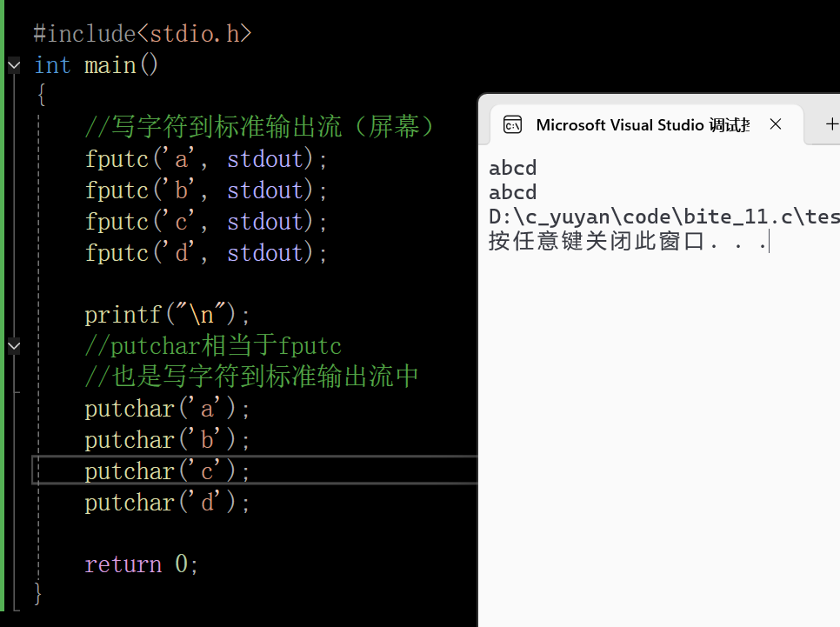
Task: Click the 'int' keyword before main
Action: point(52,65)
